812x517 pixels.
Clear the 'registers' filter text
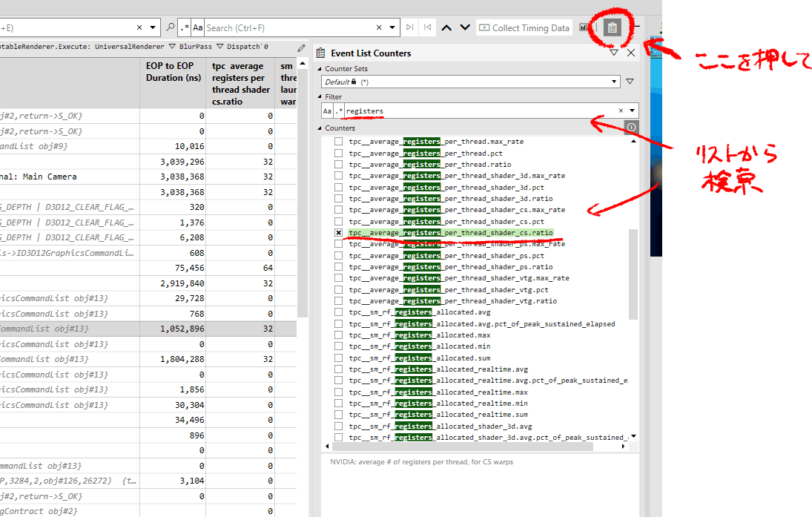[x=621, y=111]
